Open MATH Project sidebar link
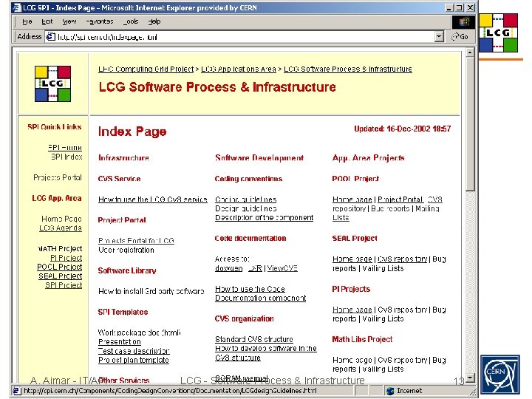Image resolution: width=532 pixels, height=399 pixels. point(60,249)
